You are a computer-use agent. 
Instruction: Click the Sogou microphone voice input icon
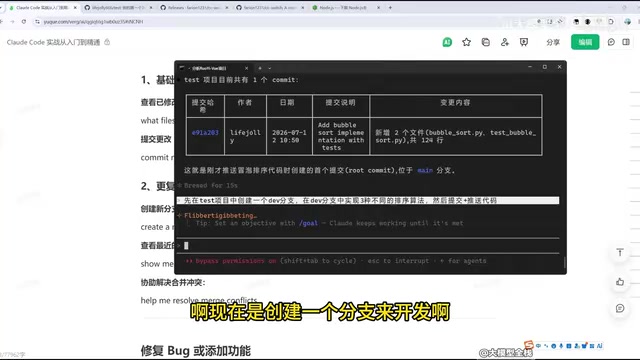pyautogui.click(x=561, y=346)
